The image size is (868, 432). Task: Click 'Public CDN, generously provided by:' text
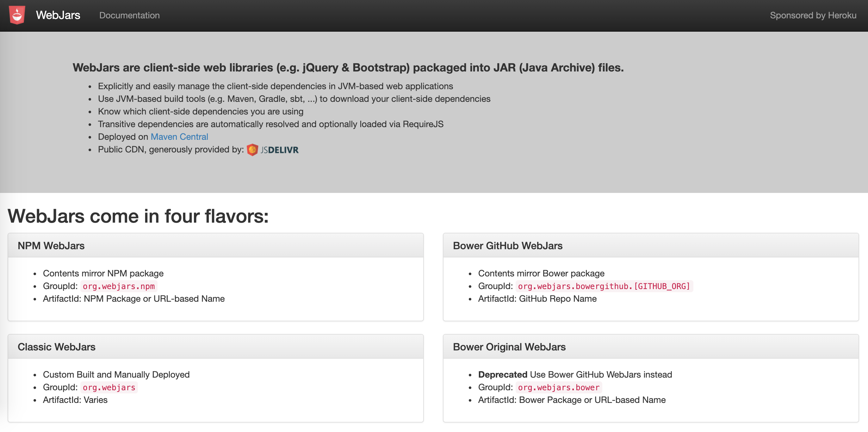(x=171, y=149)
